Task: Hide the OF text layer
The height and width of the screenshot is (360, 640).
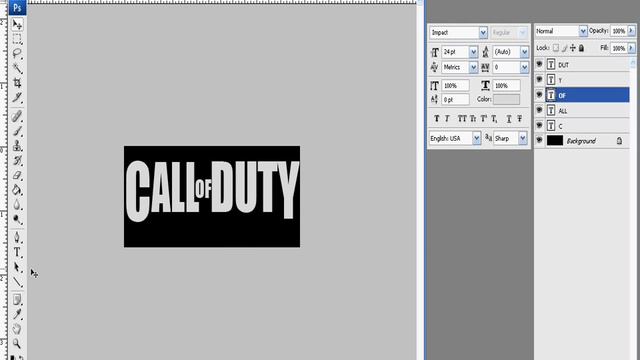Action: (x=539, y=95)
